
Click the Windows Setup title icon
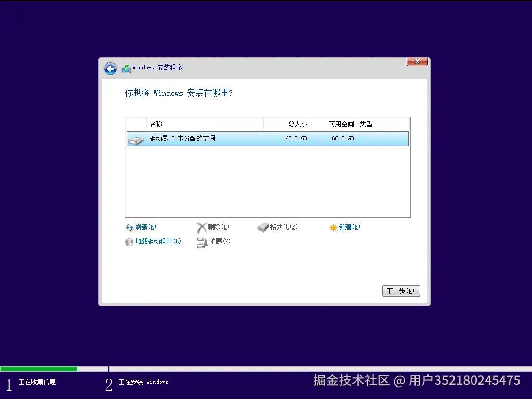pos(126,69)
